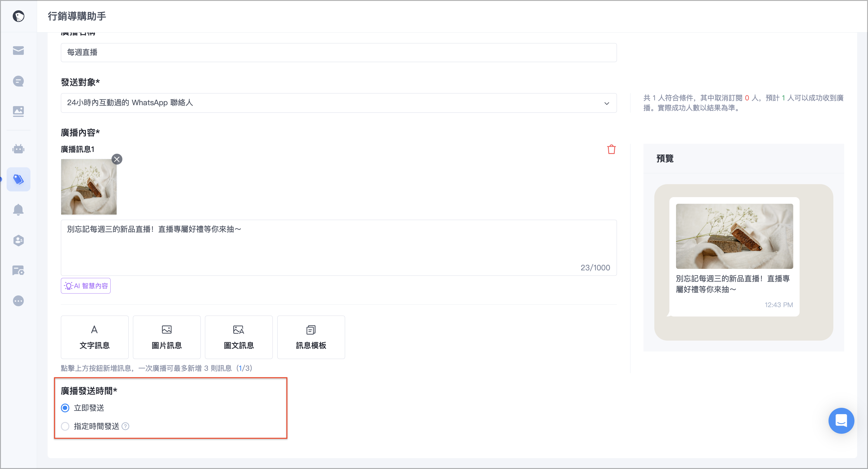
Task: Add a 訊息模板 message template
Action: [x=311, y=337]
